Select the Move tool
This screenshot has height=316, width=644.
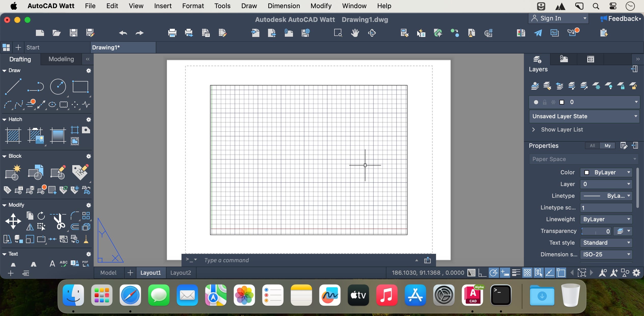(x=13, y=221)
